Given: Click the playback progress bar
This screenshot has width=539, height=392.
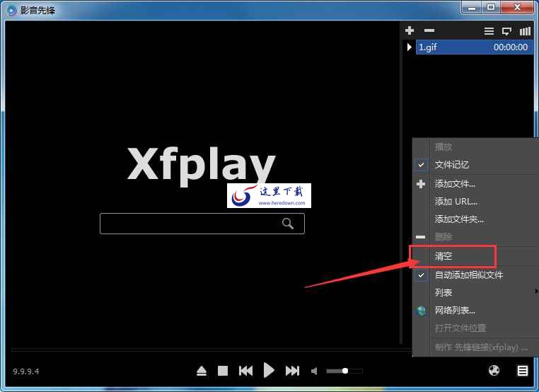Looking at the screenshot, I should 211,350.
